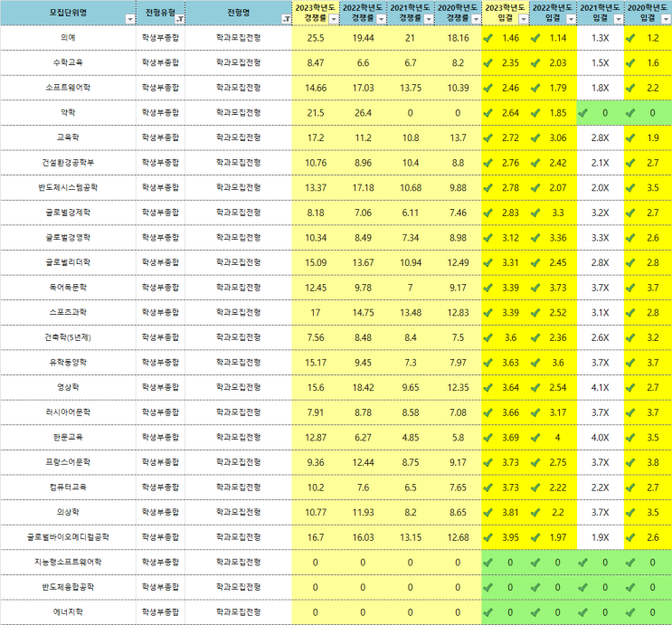The image size is (672, 625).
Task: Click the checkmark beside 3.36 in 글로벌경영학 row
Action: pos(535,239)
